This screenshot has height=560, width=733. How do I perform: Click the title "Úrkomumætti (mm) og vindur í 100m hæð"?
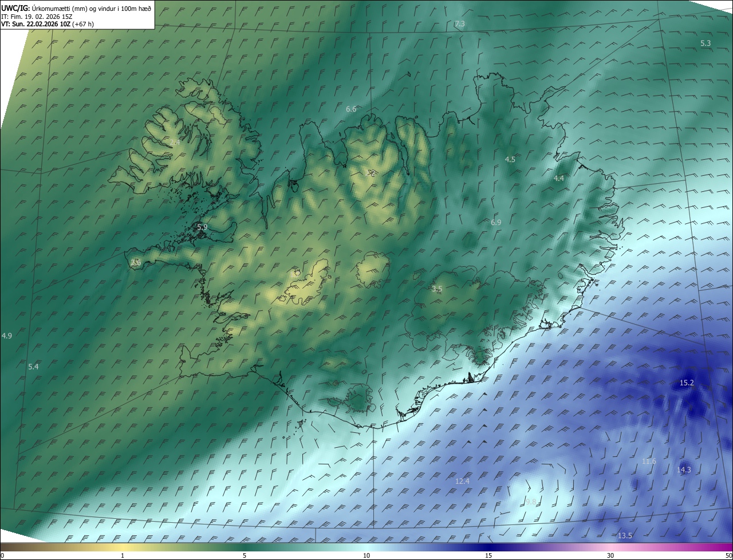[x=92, y=8]
